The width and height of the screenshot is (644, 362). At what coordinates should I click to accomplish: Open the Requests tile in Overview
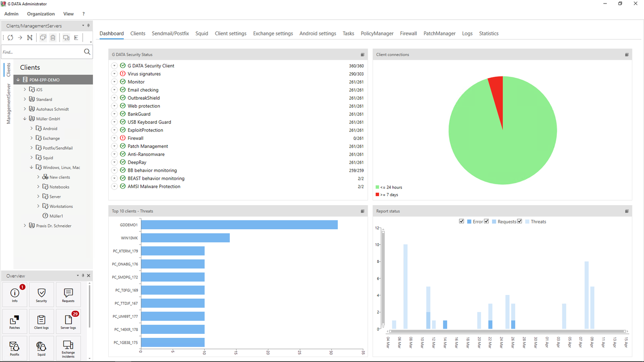click(x=68, y=295)
